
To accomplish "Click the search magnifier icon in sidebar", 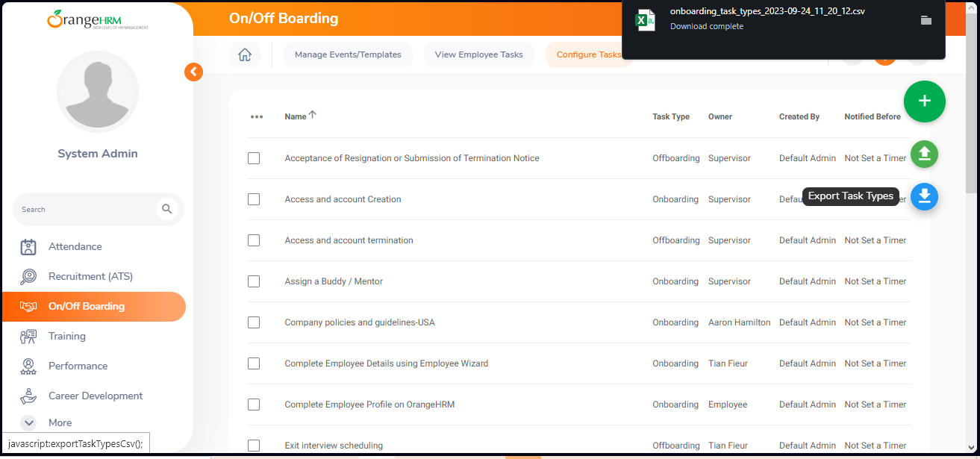I will (x=167, y=210).
